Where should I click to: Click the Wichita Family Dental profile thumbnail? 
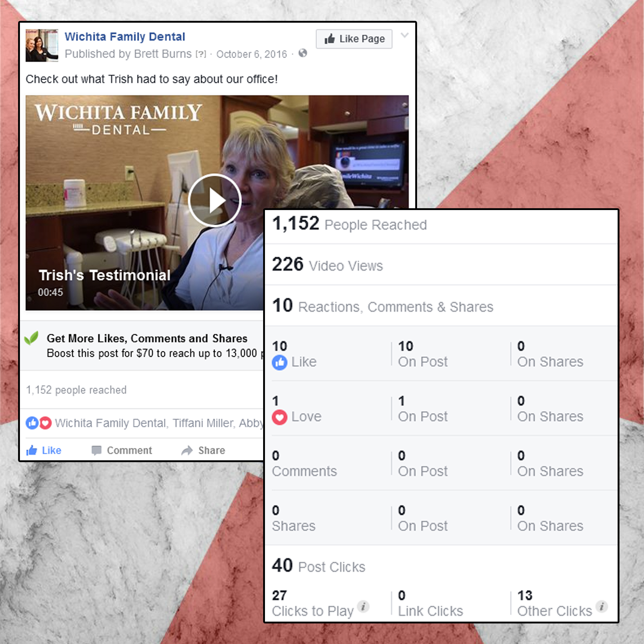tap(42, 45)
